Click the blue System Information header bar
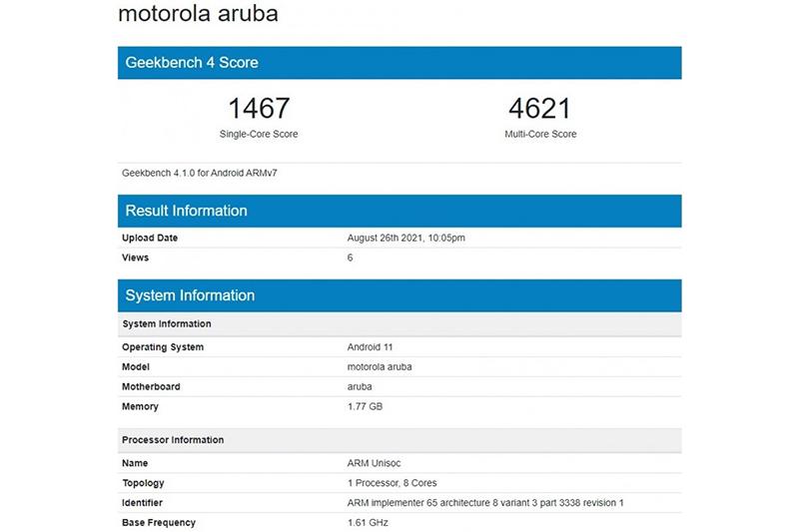 [x=399, y=295]
